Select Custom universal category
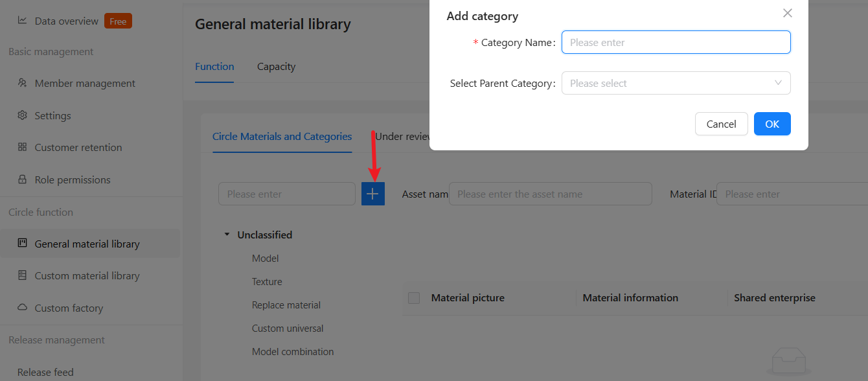The image size is (868, 381). pos(288,328)
